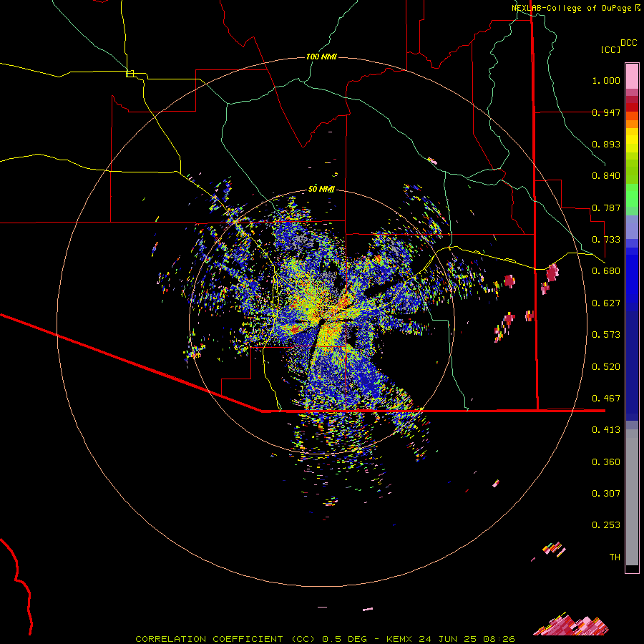Click the radar center where beams converge
Screen dimensions: 644x644
[x=321, y=321]
